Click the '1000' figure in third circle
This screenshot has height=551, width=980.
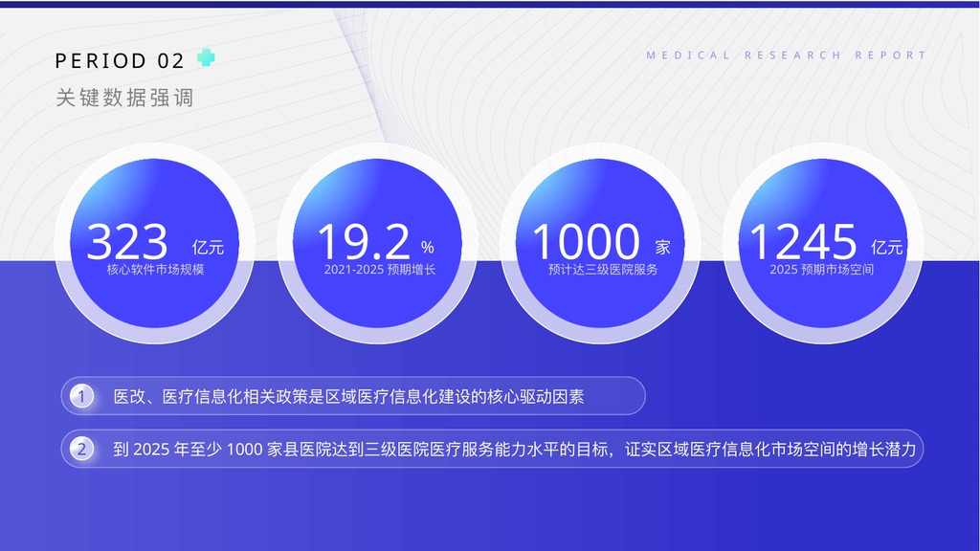(587, 242)
